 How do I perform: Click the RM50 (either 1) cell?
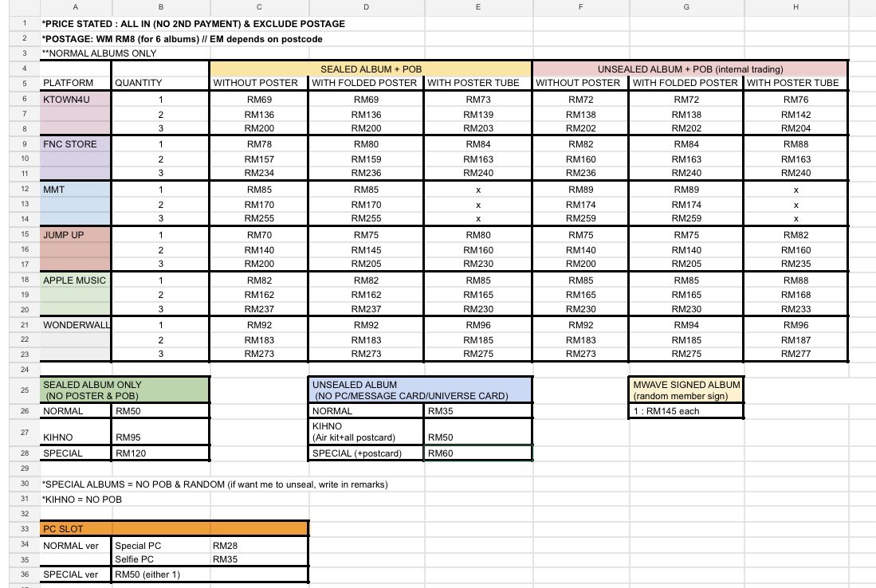click(x=160, y=574)
